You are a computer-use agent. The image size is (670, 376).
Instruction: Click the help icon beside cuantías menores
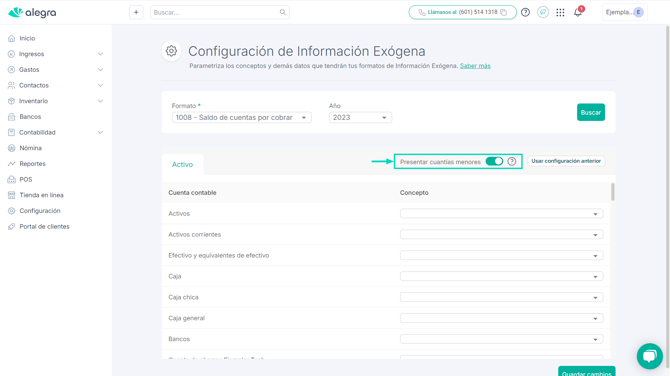512,161
